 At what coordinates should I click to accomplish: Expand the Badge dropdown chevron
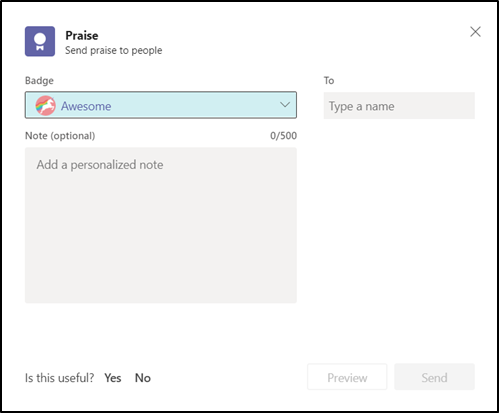(x=285, y=105)
